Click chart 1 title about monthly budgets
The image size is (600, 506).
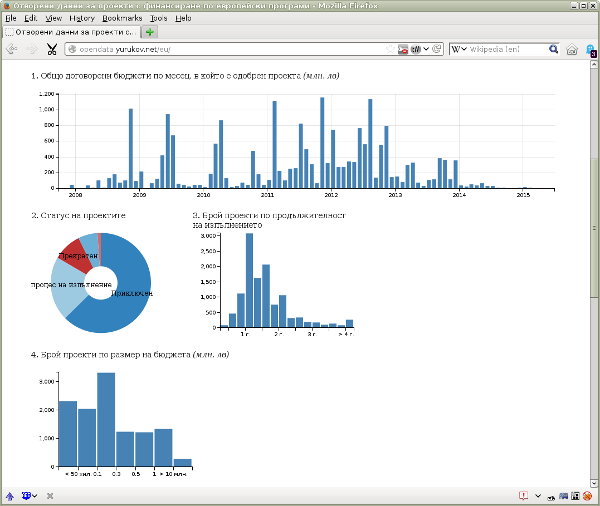coord(185,76)
